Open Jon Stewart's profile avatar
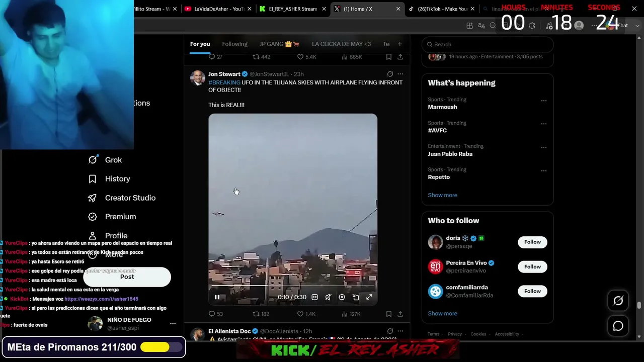The height and width of the screenshot is (362, 644). click(x=197, y=78)
